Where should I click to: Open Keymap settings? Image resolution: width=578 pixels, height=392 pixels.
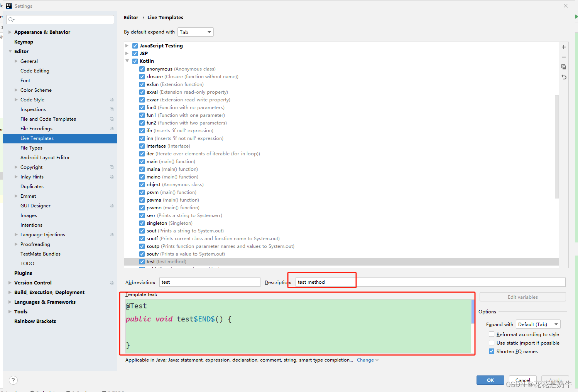[24, 42]
